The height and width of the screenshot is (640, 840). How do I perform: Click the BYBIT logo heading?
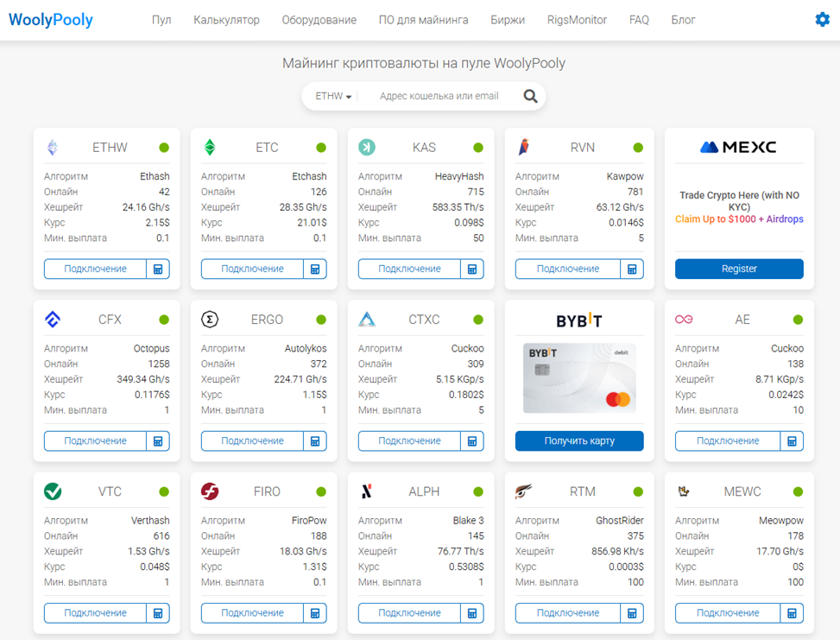(579, 320)
